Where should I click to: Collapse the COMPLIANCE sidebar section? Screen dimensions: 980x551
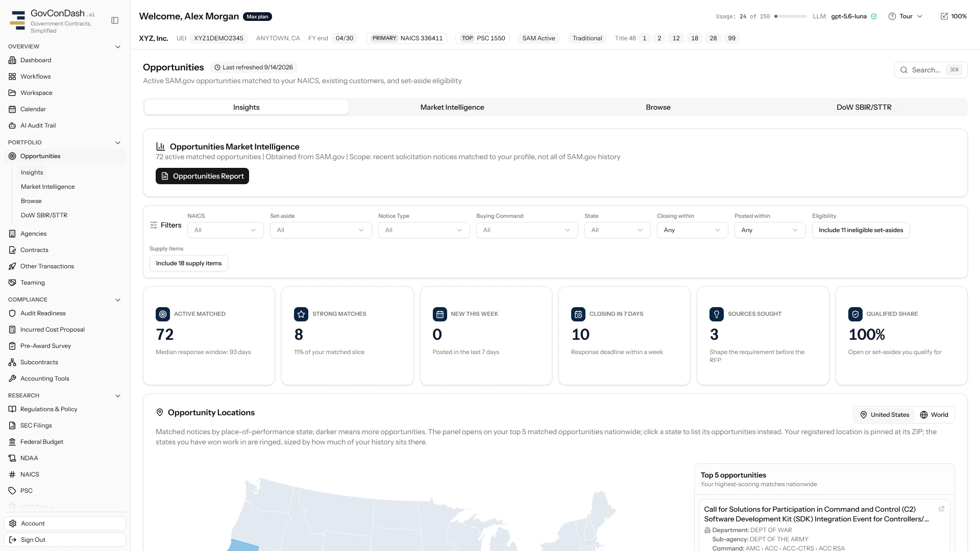118,300
